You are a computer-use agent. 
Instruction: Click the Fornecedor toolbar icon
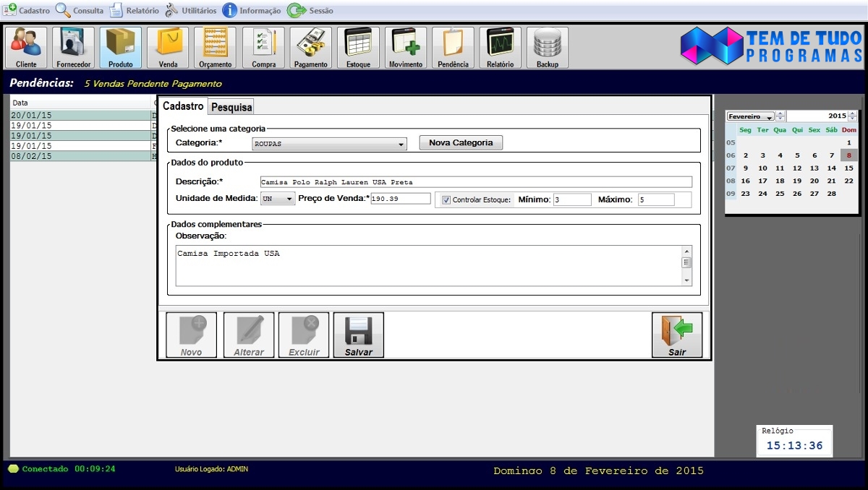(74, 48)
